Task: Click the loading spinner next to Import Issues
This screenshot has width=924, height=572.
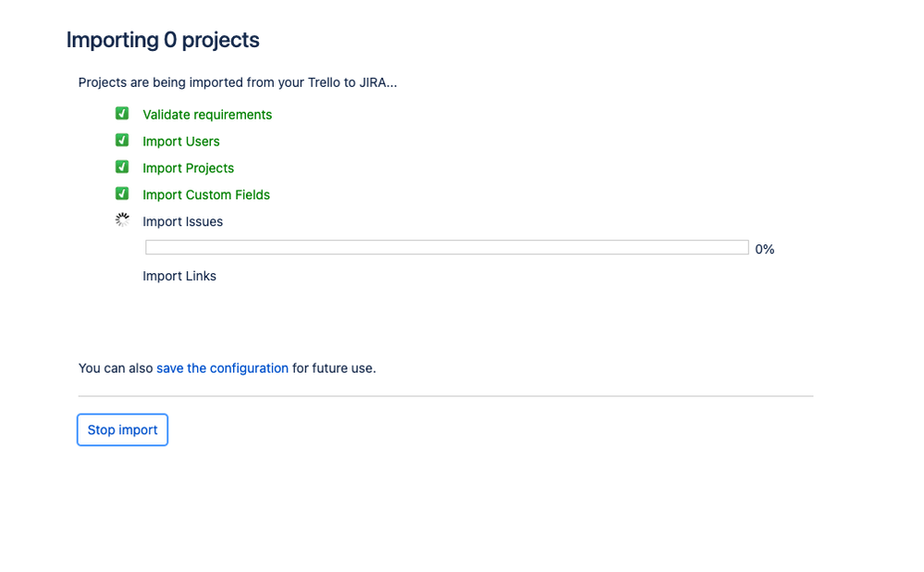Action: pos(122,220)
